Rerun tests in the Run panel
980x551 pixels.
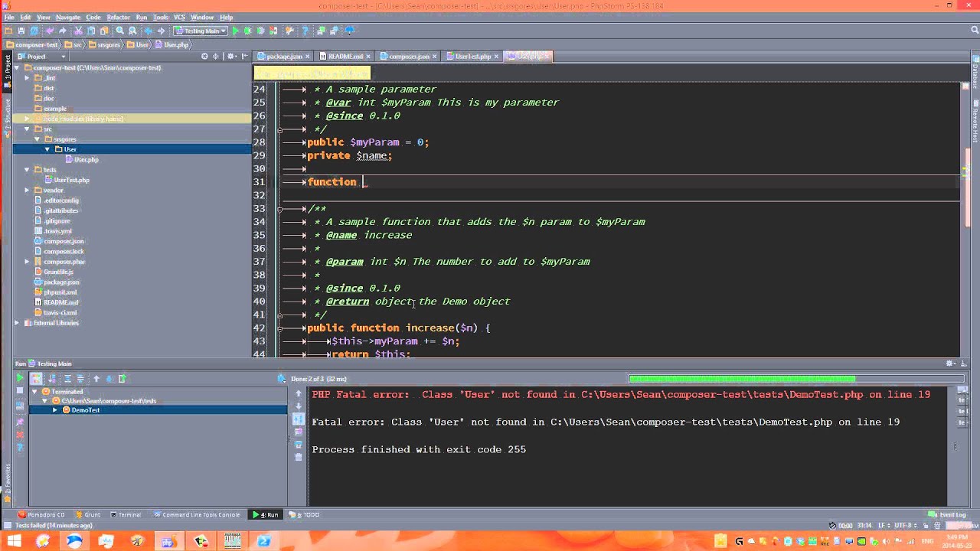[x=20, y=377]
